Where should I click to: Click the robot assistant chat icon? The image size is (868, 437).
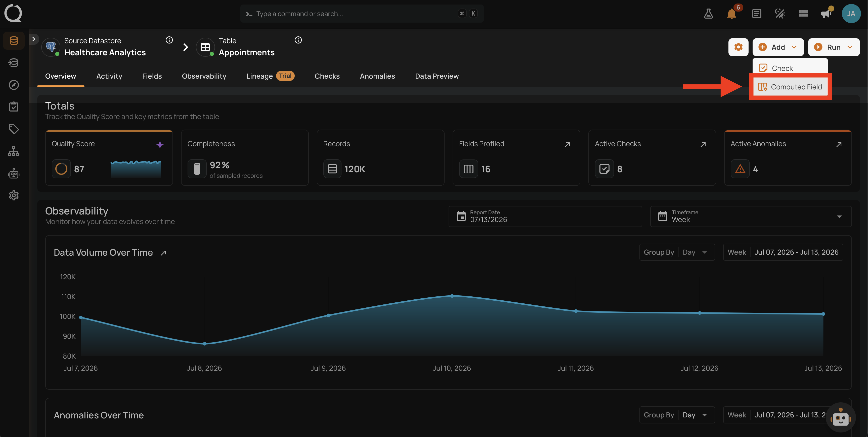pyautogui.click(x=840, y=418)
